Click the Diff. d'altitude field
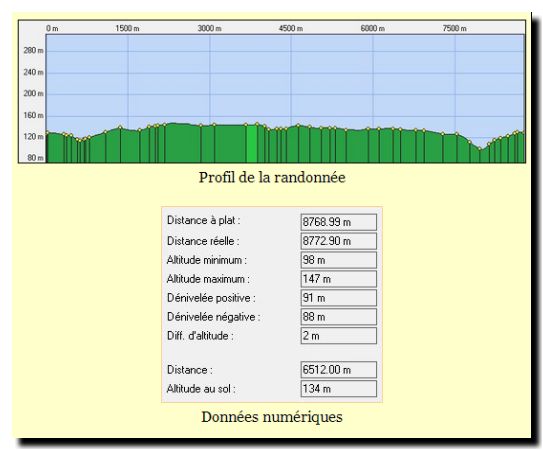This screenshot has height=450, width=543. (x=339, y=336)
